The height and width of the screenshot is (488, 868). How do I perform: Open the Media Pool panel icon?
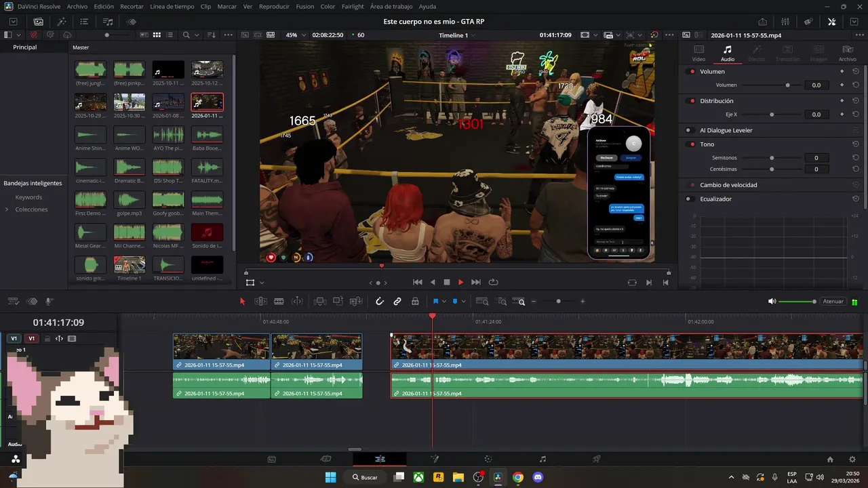coord(39,22)
